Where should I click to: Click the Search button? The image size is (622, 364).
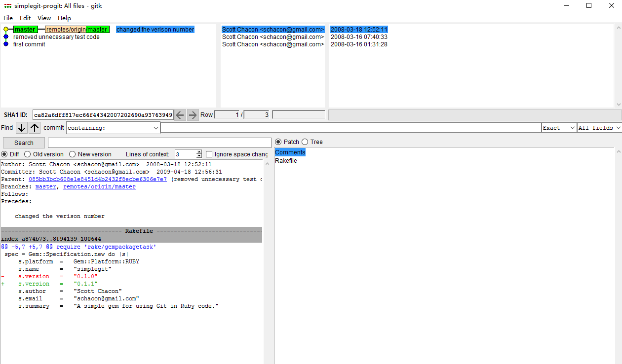coord(24,143)
